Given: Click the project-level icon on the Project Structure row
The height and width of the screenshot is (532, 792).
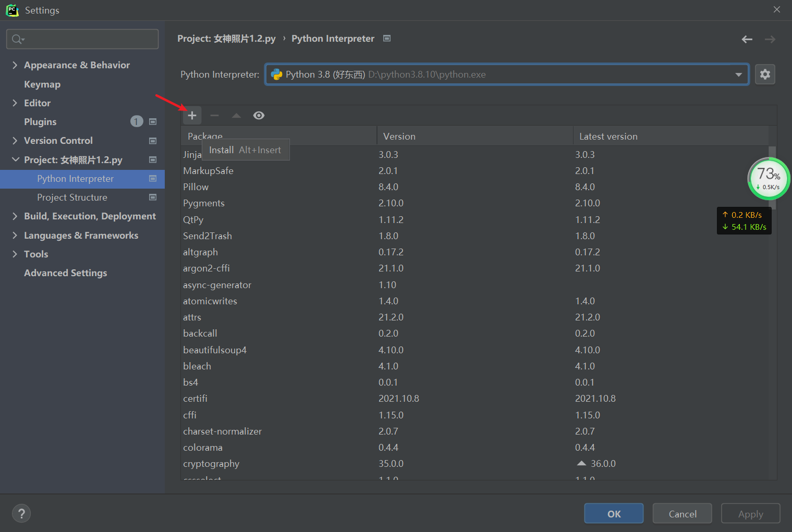Looking at the screenshot, I should pos(153,197).
